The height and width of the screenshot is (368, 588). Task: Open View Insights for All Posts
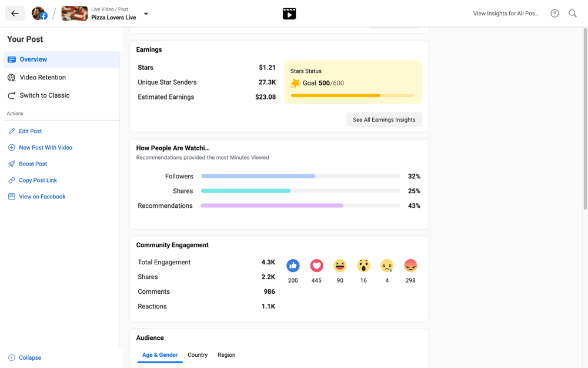point(506,14)
